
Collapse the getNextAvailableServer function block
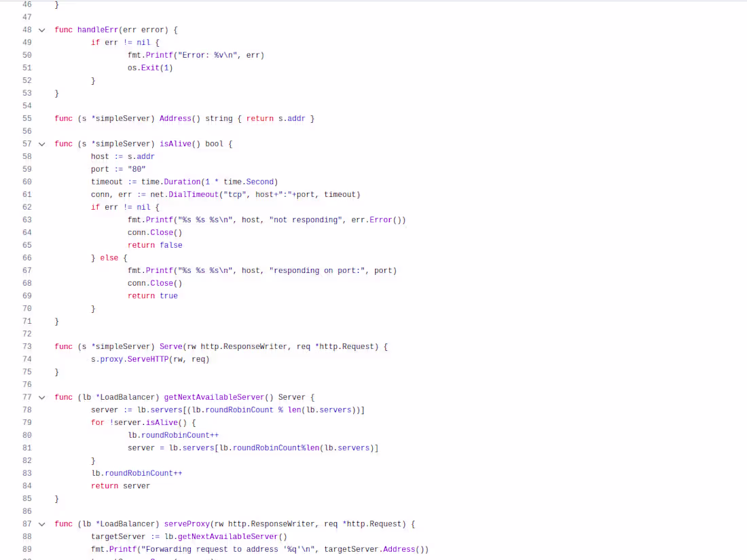click(41, 397)
